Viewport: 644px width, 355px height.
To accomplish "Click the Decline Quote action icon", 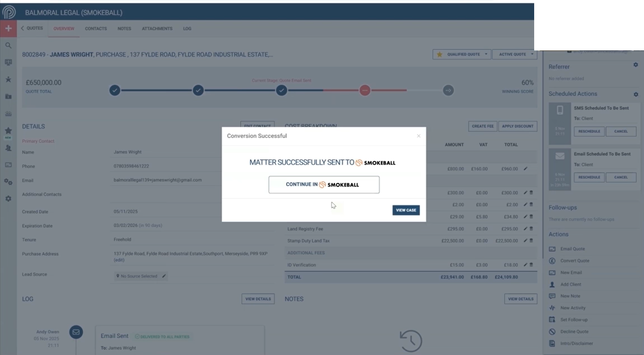I will (552, 332).
